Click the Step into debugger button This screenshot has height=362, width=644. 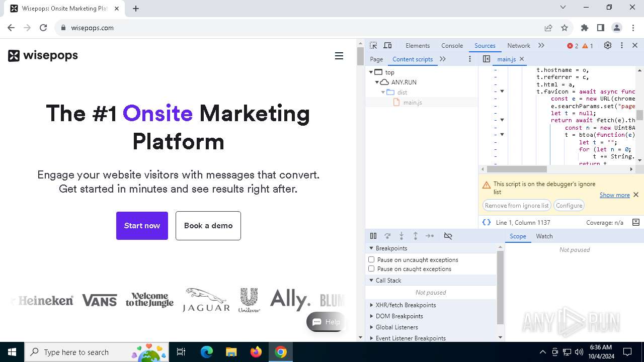[x=401, y=236]
